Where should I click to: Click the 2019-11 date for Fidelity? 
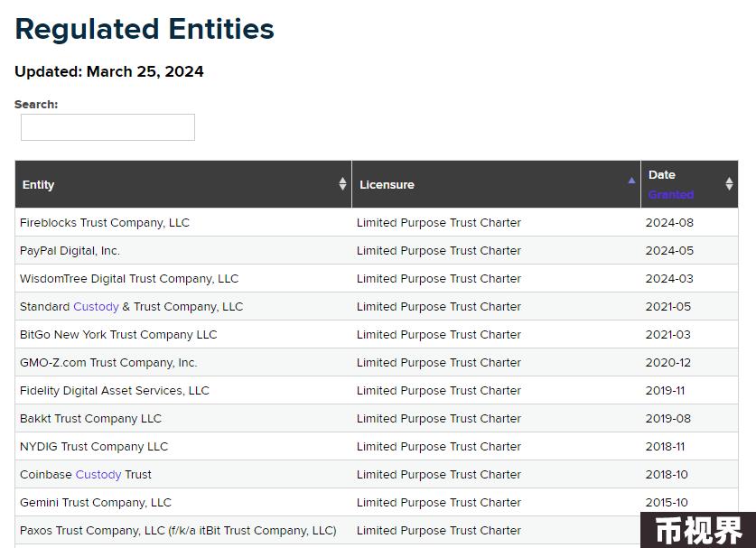pos(666,390)
